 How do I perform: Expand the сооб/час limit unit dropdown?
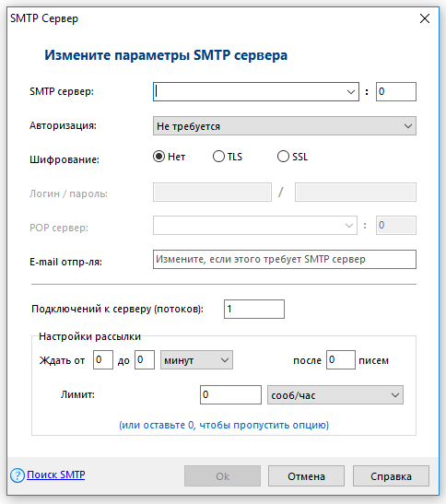pos(335,395)
